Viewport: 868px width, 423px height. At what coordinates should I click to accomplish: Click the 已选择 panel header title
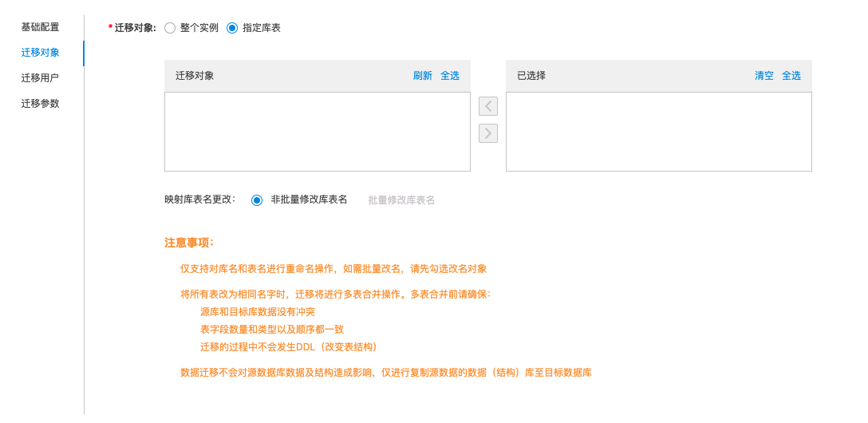click(531, 76)
